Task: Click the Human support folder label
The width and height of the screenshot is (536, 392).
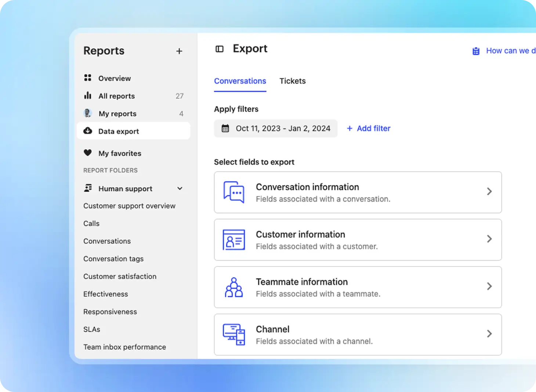Action: (x=125, y=188)
